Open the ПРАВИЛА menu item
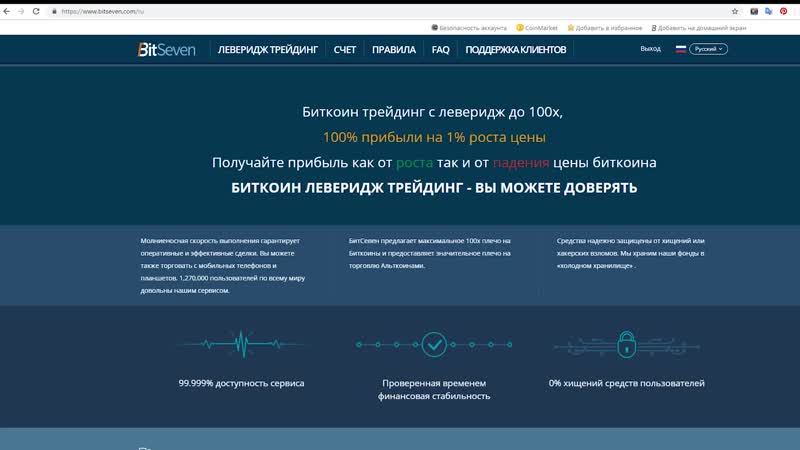This screenshot has height=450, width=800. [393, 49]
